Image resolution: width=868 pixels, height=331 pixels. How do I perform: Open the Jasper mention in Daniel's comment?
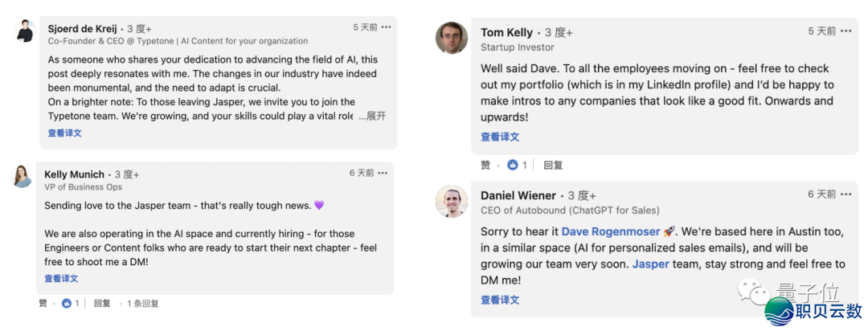650,264
